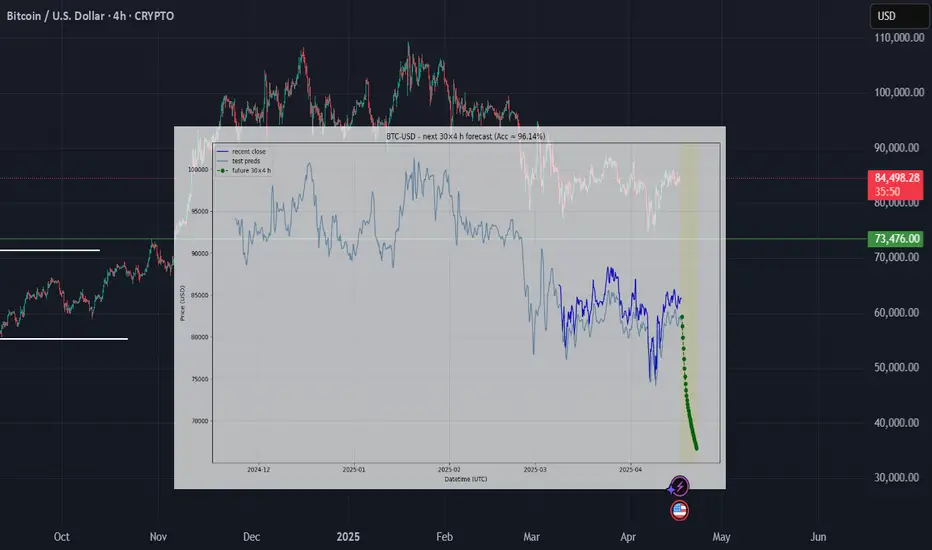Viewport: 932px width, 550px height.
Task: Click the 100000 tick on the overlay's price axis
Action: [x=198, y=169]
